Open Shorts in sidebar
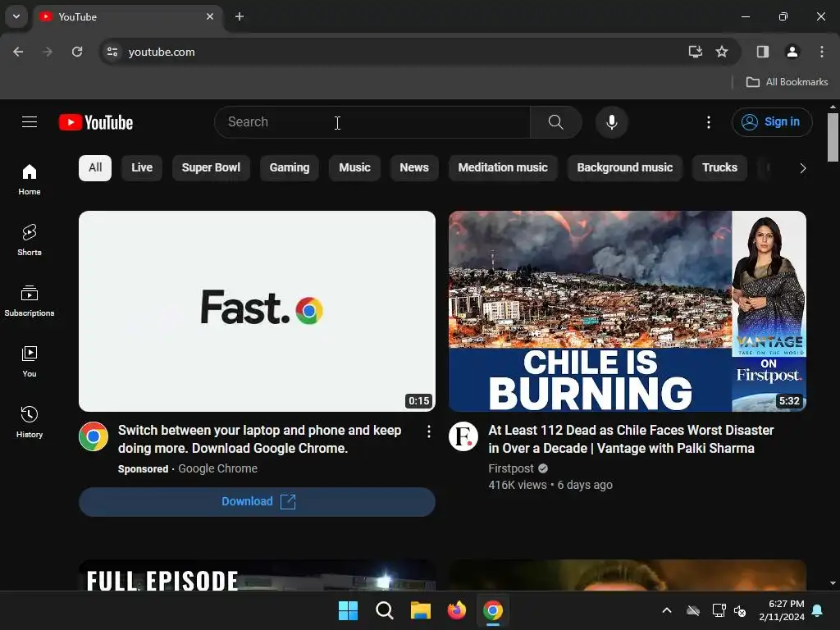Image resolution: width=840 pixels, height=630 pixels. coord(30,240)
